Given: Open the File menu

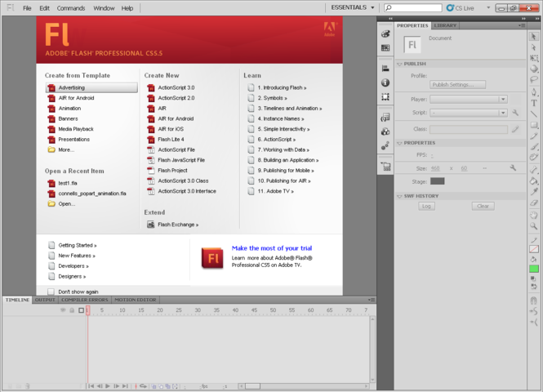Looking at the screenshot, I should tap(27, 8).
